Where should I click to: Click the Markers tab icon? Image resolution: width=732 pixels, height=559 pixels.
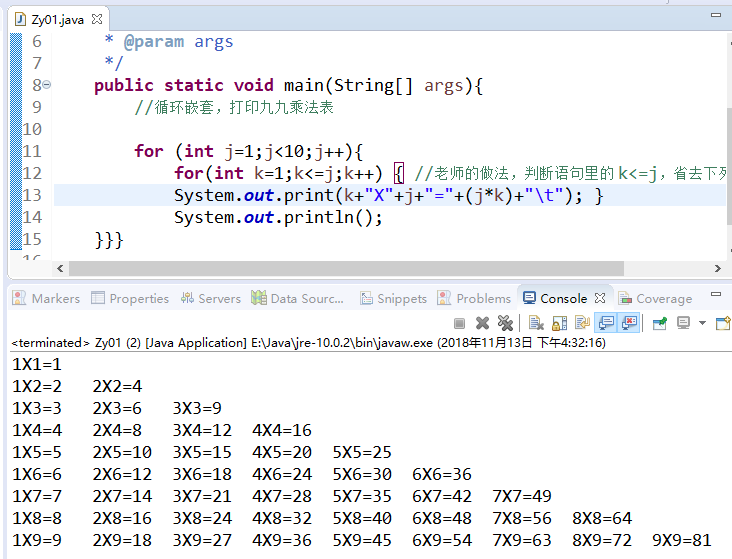[19, 298]
